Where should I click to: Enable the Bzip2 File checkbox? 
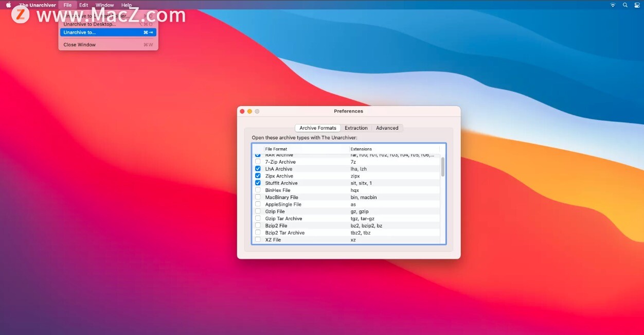258,226
